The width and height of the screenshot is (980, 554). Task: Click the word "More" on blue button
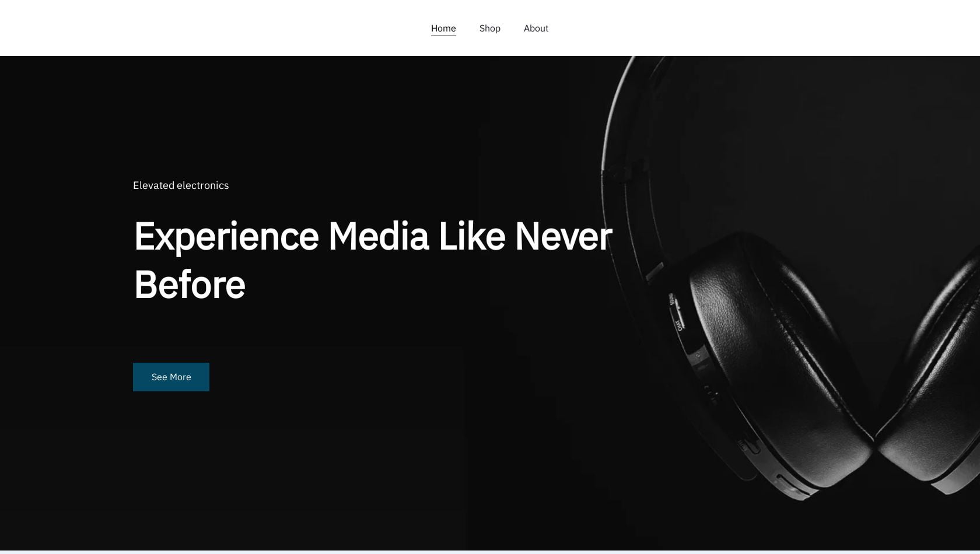(x=180, y=377)
